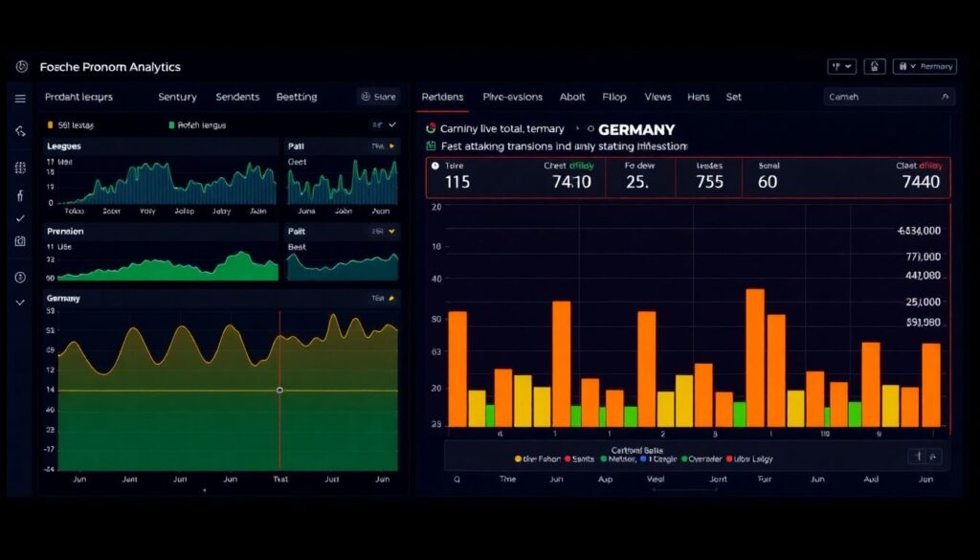Open the hamburger menu in left sidebar
980x560 pixels.
pyautogui.click(x=20, y=99)
